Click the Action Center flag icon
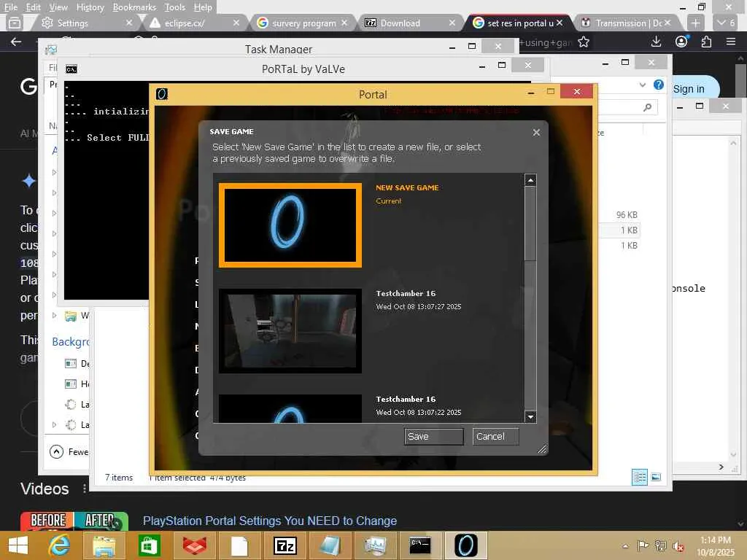Image resolution: width=747 pixels, height=560 pixels. [643, 545]
